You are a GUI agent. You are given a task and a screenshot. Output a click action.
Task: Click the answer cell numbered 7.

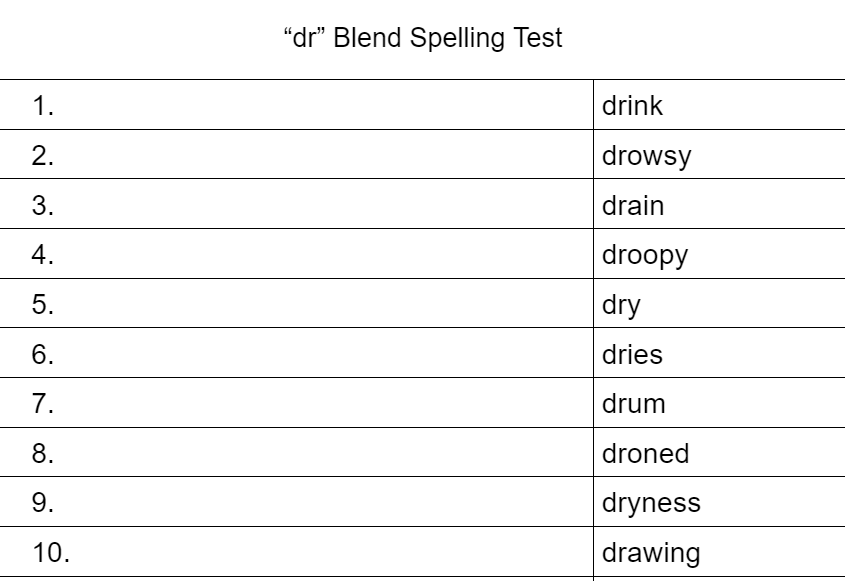coord(300,404)
